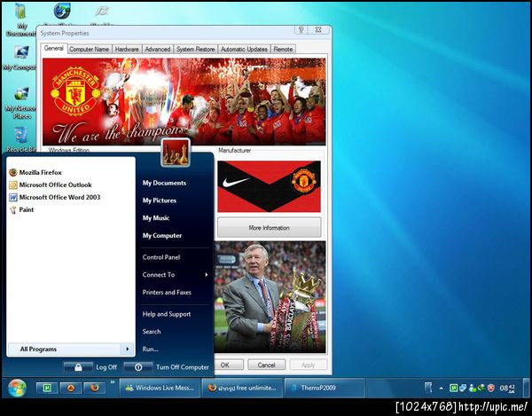Open the faint feather desktop icon

click(x=102, y=12)
